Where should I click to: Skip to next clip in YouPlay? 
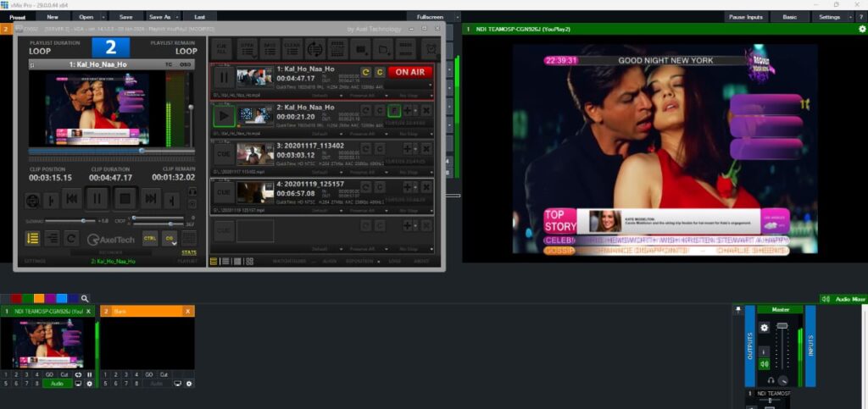click(151, 198)
